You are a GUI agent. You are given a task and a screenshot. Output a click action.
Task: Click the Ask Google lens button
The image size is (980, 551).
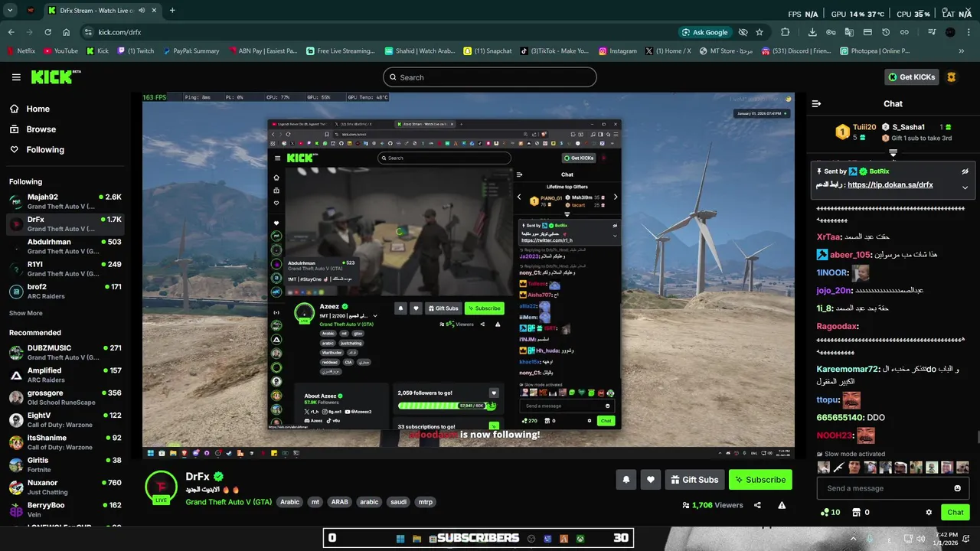pos(704,32)
